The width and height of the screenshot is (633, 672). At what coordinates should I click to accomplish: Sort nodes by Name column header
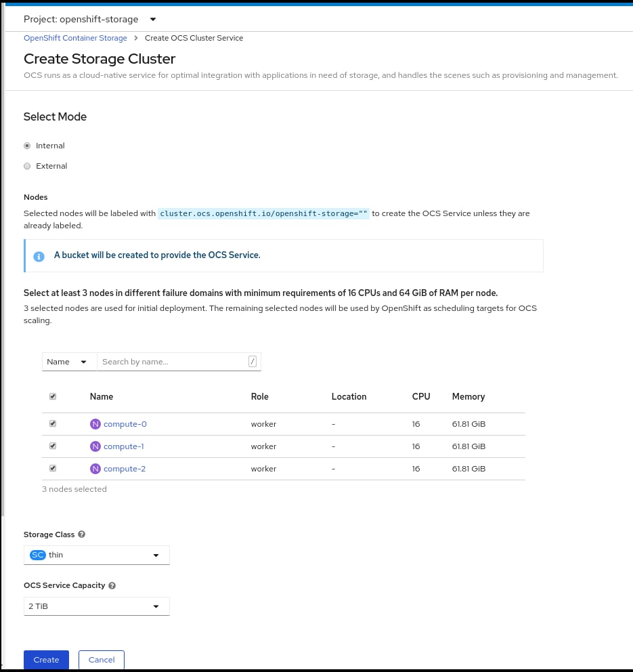click(x=102, y=396)
